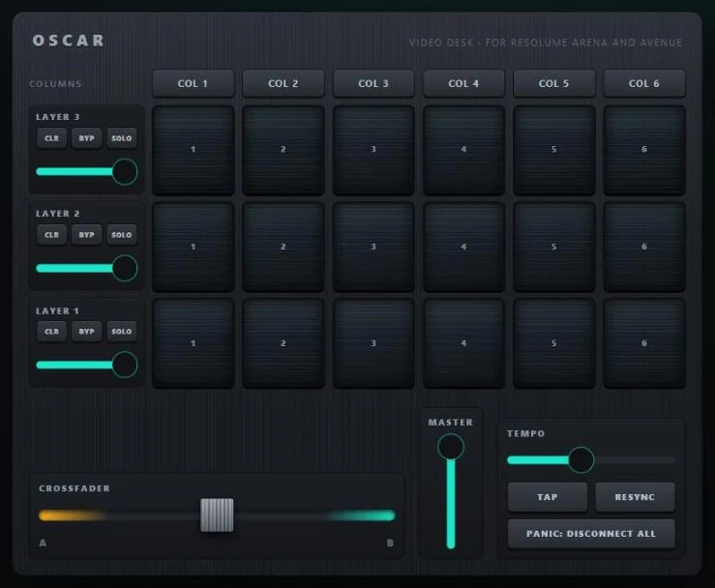The width and height of the screenshot is (715, 588).
Task: Launch Layer 1 clip pad 1
Action: (193, 343)
